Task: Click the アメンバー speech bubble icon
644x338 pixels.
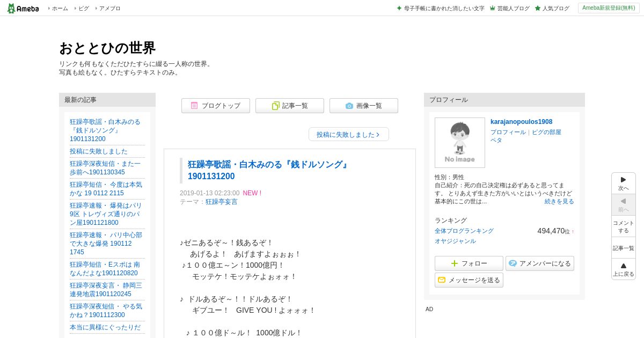Action: click(513, 263)
